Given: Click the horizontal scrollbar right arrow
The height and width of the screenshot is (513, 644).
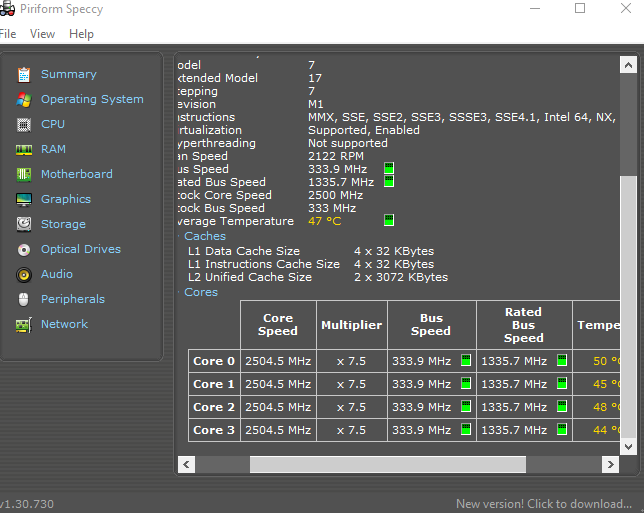Looking at the screenshot, I should (610, 464).
